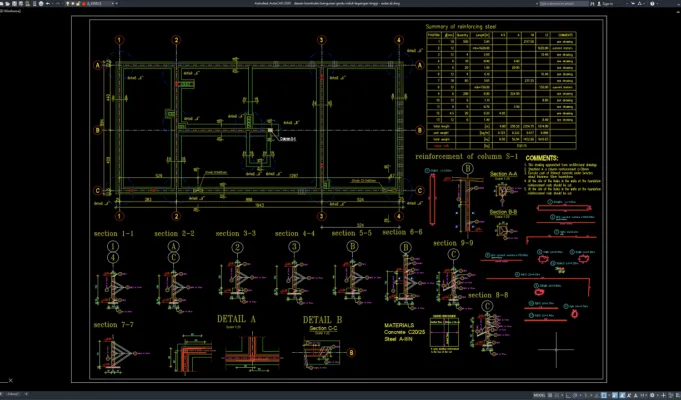Select the 'section 9-9' label
681x400 pixels.
(453, 243)
